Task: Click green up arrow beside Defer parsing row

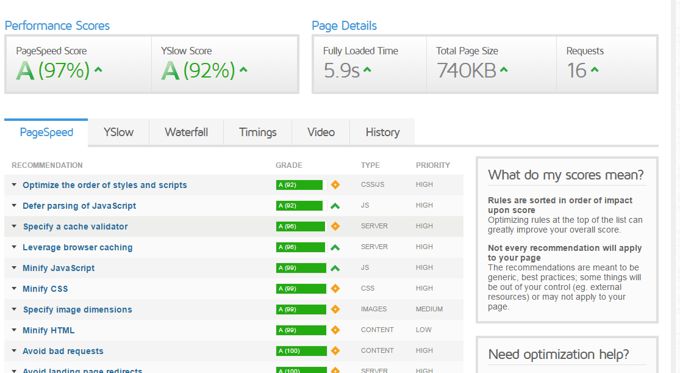Action: 335,206
